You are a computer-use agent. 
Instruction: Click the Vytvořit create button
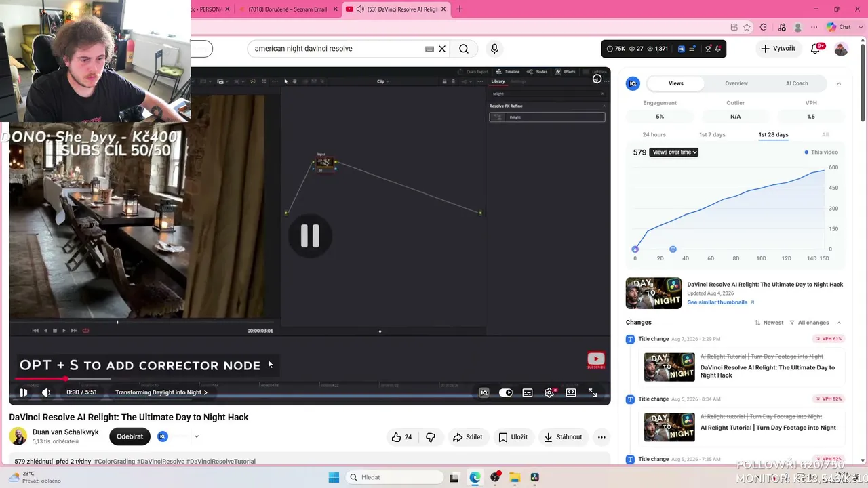778,49
